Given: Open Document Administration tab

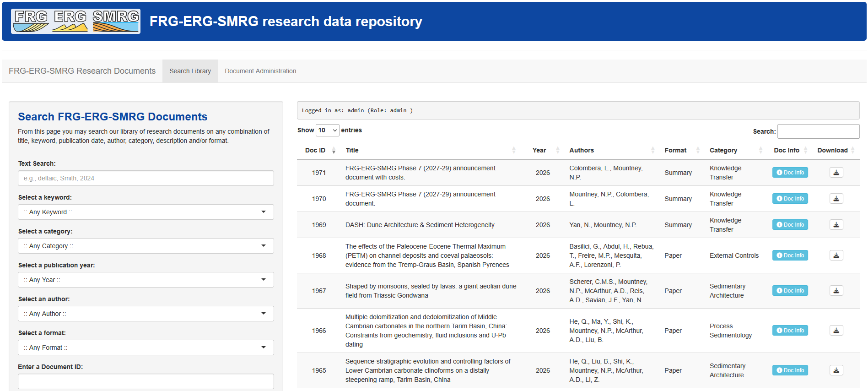Looking at the screenshot, I should 260,71.
